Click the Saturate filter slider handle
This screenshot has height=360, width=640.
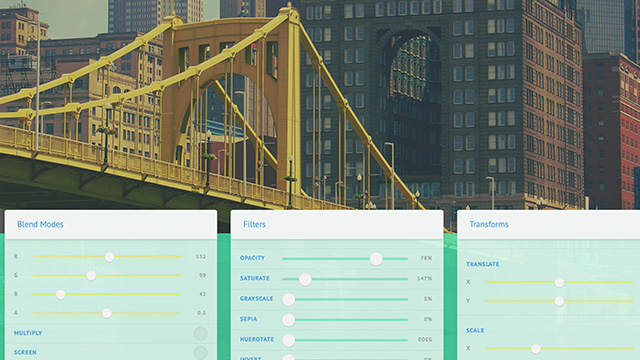coord(305,279)
